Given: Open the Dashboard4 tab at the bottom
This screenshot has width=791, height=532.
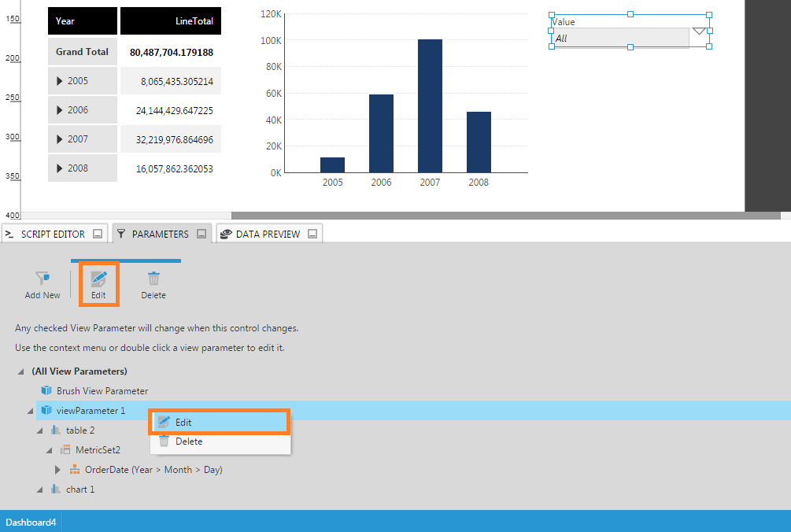Looking at the screenshot, I should (31, 522).
